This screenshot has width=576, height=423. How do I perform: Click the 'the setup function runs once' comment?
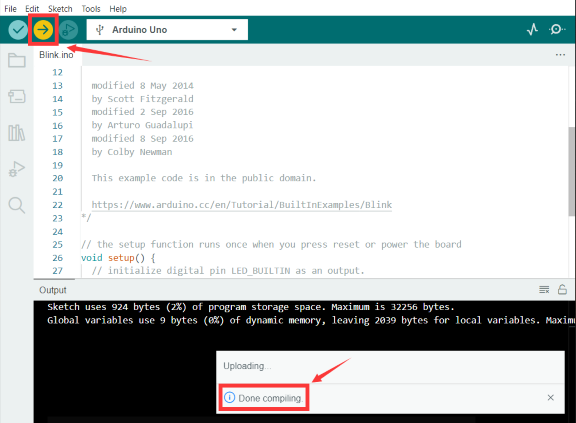pyautogui.click(x=271, y=245)
